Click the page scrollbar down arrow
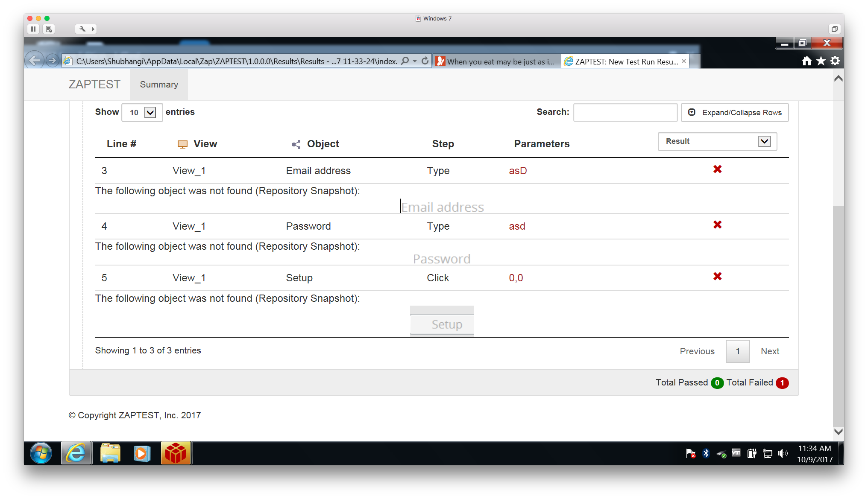The image size is (868, 499). coord(839,432)
